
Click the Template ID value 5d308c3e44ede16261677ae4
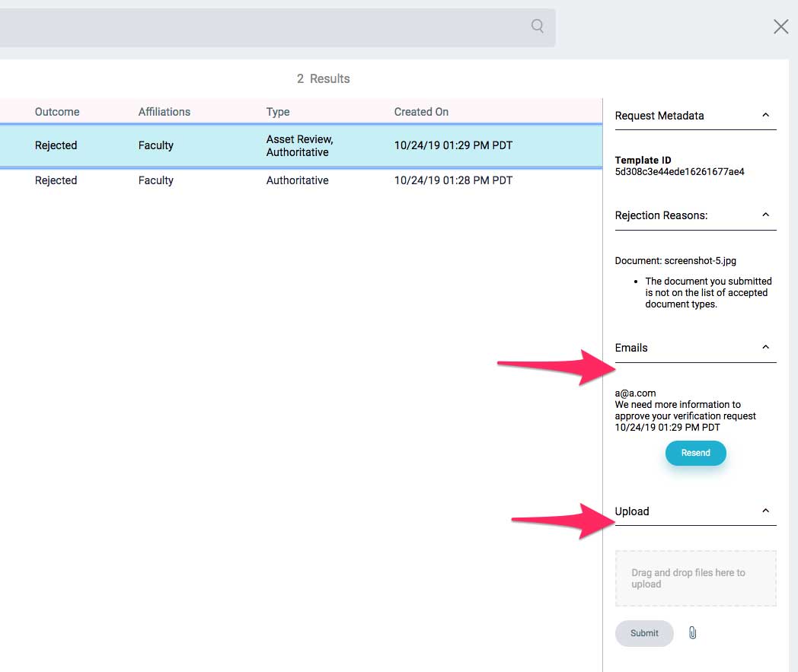[679, 172]
